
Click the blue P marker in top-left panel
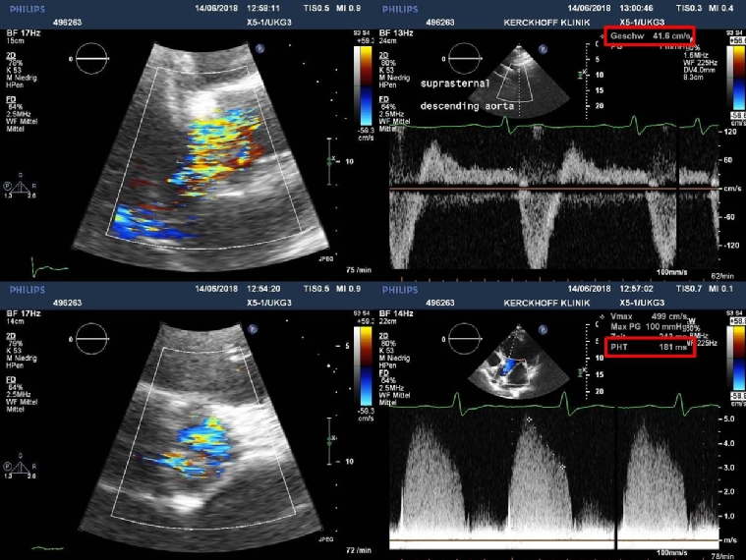click(x=256, y=46)
